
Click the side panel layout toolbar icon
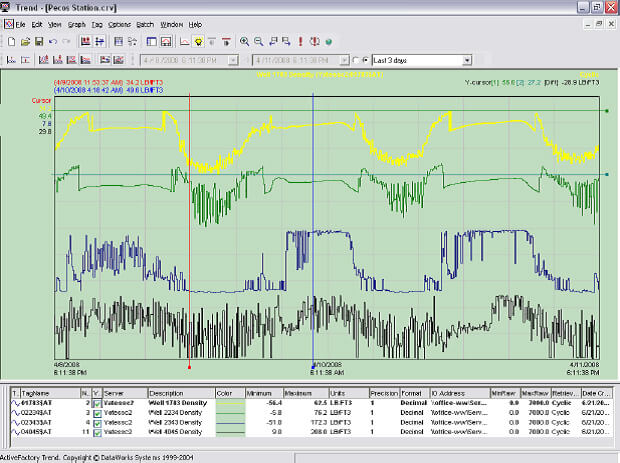coord(151,42)
